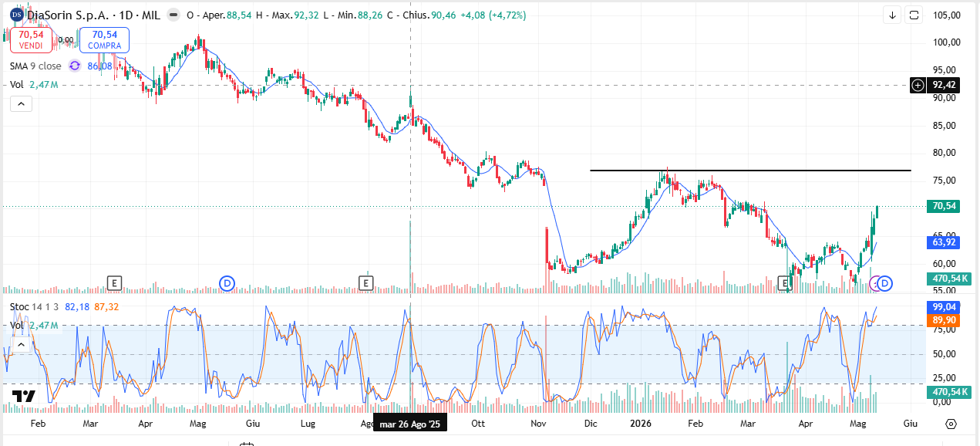Click the E earnings marker near March 2025
The height and width of the screenshot is (446, 980).
[x=114, y=283]
